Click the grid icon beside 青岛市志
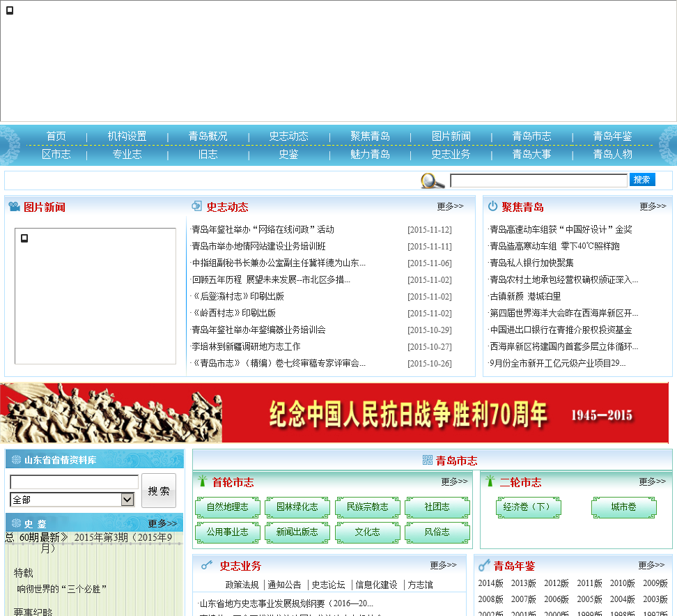The width and height of the screenshot is (677, 616). click(x=428, y=460)
